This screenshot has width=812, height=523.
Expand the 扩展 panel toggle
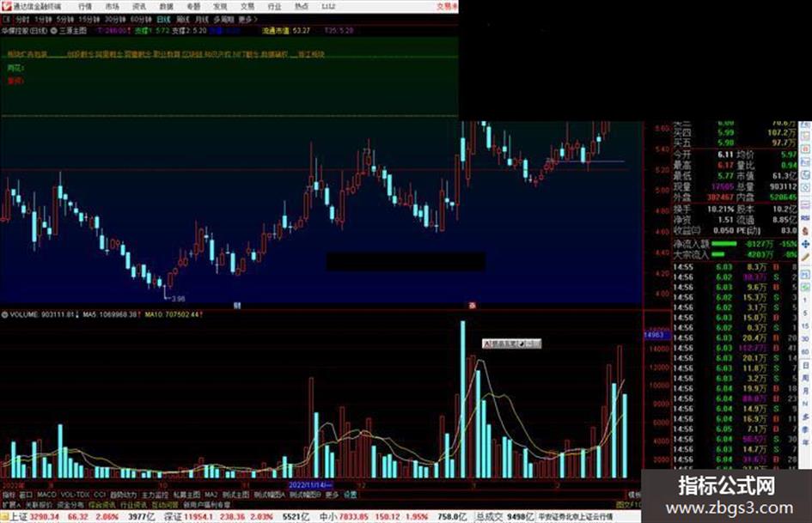click(11, 504)
